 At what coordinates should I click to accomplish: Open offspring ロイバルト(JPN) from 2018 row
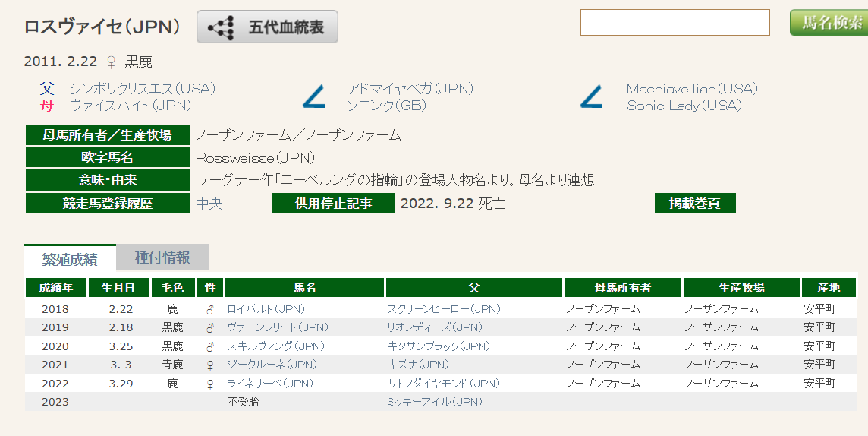click(x=266, y=309)
